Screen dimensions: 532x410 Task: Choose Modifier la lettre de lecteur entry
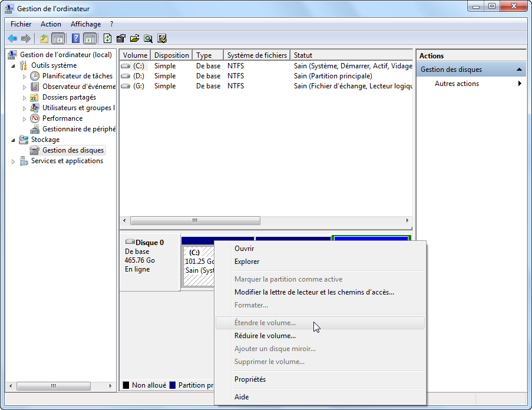click(320, 292)
